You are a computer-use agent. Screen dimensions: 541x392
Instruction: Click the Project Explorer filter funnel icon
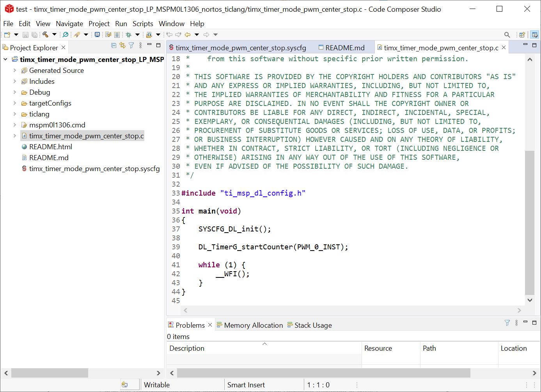pos(131,46)
